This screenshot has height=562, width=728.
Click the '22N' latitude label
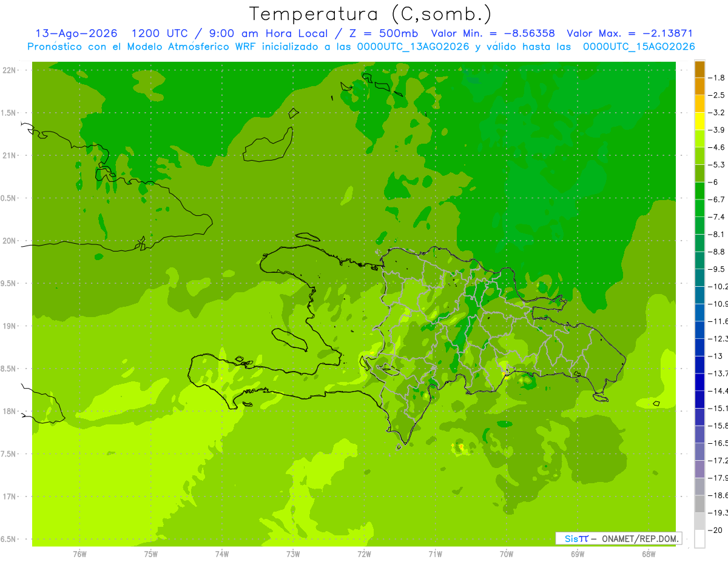pyautogui.click(x=9, y=70)
